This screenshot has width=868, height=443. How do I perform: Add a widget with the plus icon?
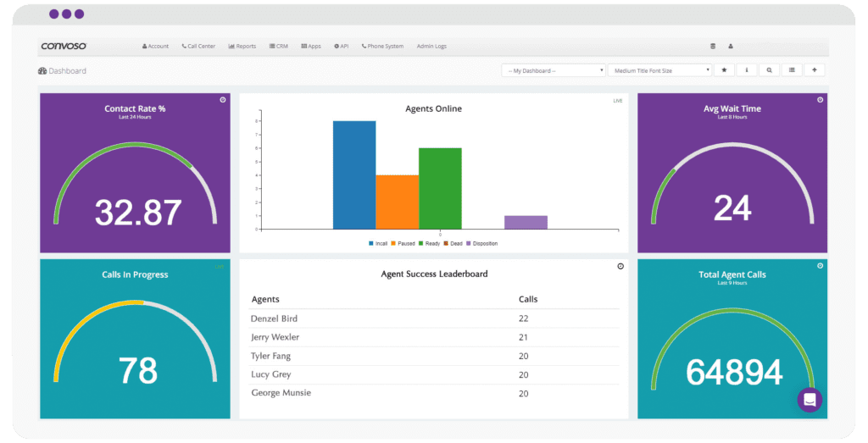click(x=814, y=70)
